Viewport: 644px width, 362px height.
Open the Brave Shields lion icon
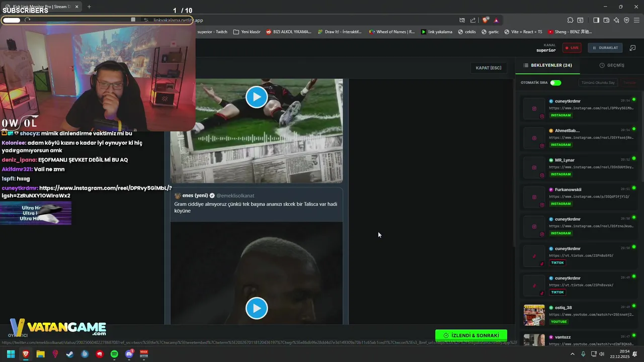pos(485,20)
